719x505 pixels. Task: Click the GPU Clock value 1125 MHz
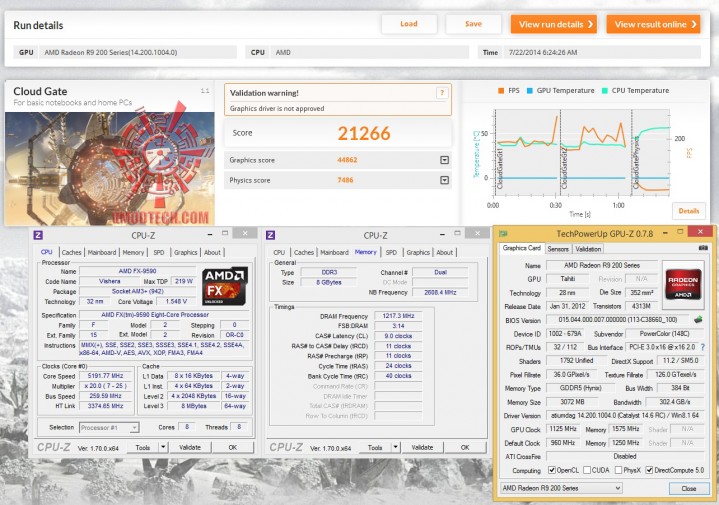[x=563, y=429]
